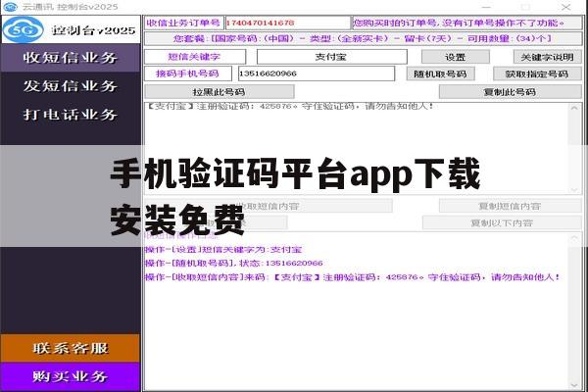Screen dimensions: 588x392
Task: Click the 设置 button
Action: (x=456, y=57)
